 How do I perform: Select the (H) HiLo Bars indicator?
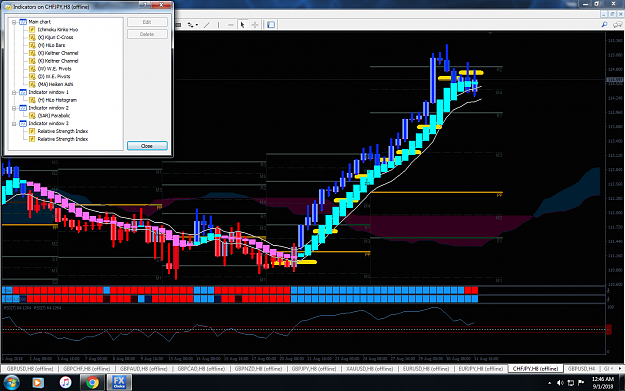pyautogui.click(x=51, y=45)
